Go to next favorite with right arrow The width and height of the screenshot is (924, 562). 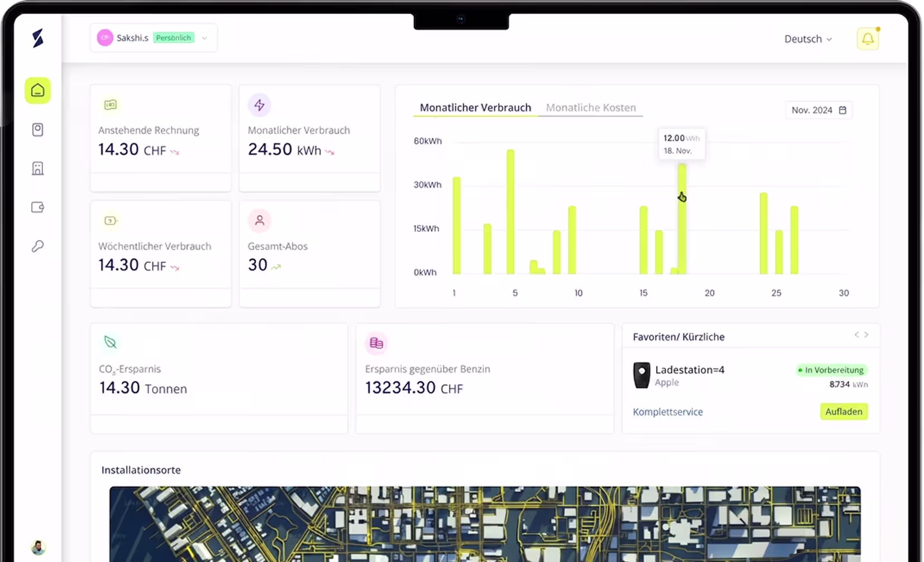point(866,335)
